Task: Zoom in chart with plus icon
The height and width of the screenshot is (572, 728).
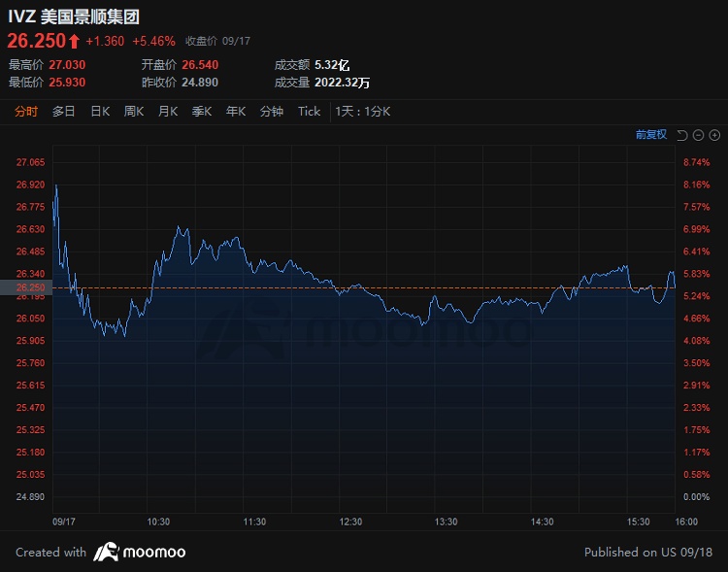Action: (714, 135)
